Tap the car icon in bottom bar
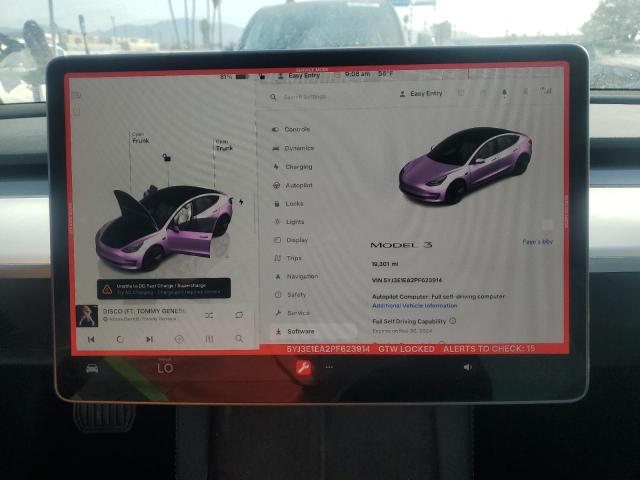This screenshot has width=640, height=480. pyautogui.click(x=92, y=369)
